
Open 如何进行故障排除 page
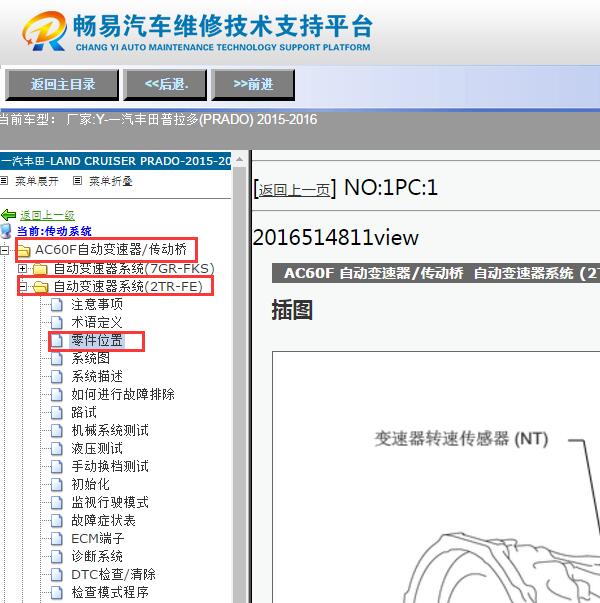pos(123,394)
